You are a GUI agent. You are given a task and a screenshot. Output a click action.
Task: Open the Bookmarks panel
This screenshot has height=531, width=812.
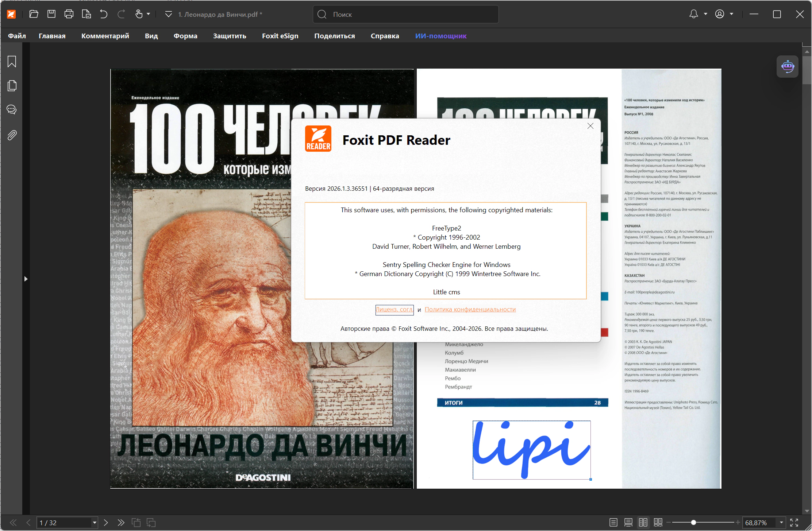click(12, 61)
